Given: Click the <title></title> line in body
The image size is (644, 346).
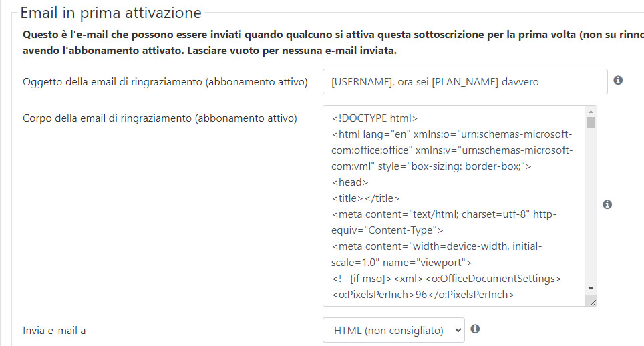Looking at the screenshot, I should tap(365, 198).
